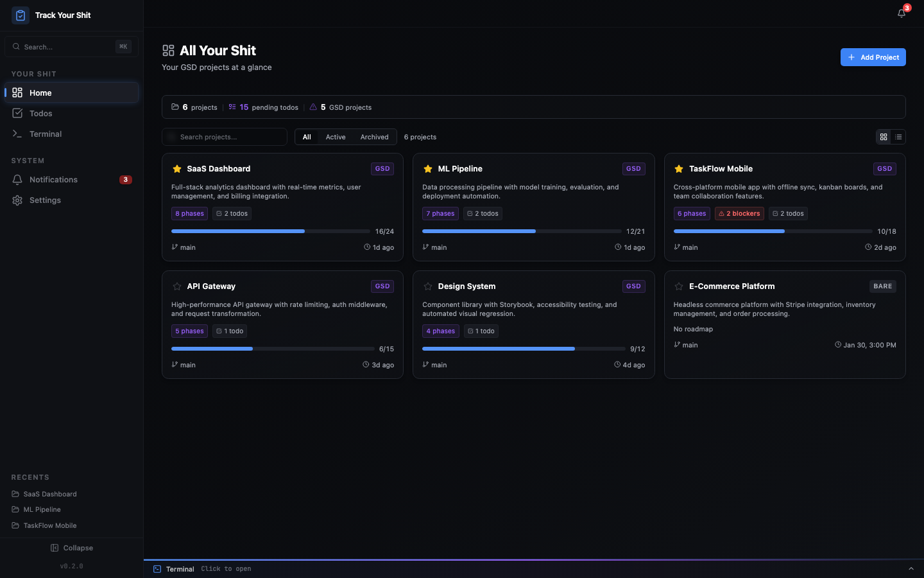
Task: Collapse the sidebar
Action: 72,548
